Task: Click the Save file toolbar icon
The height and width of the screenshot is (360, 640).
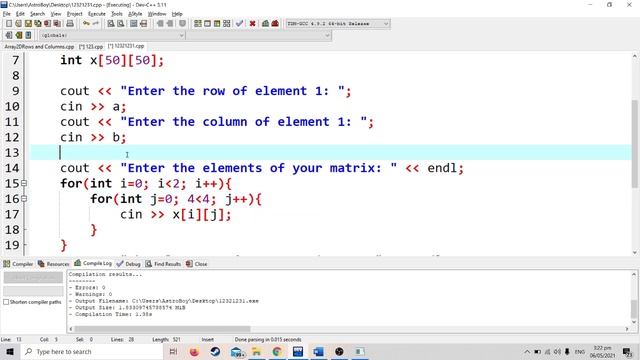Action: (28, 24)
